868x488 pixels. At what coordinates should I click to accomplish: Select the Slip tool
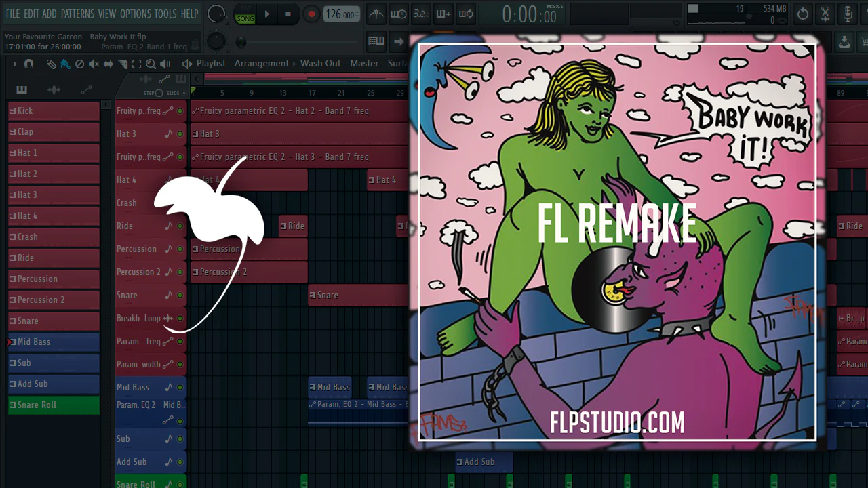click(x=108, y=64)
